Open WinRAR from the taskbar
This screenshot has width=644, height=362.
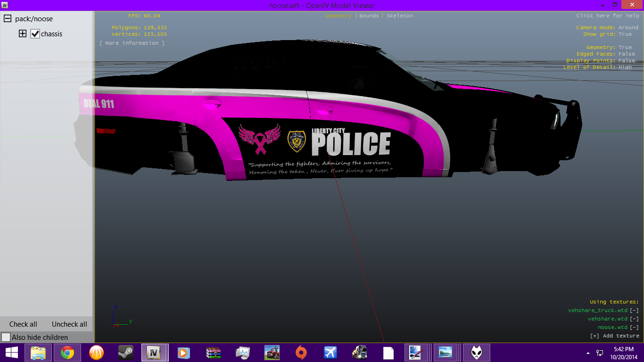pos(214,353)
